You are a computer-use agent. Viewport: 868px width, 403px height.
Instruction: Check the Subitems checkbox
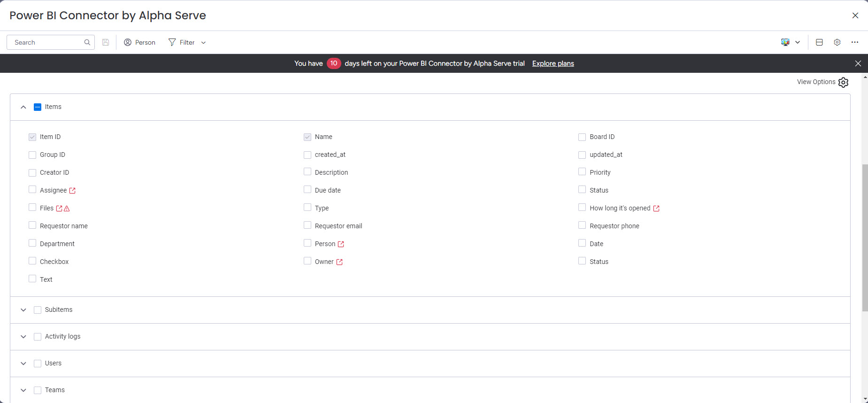coord(38,310)
